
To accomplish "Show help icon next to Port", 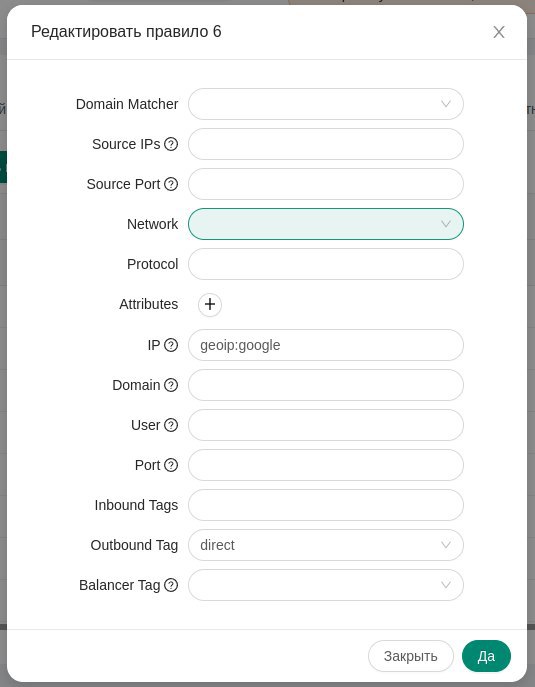I will [171, 465].
